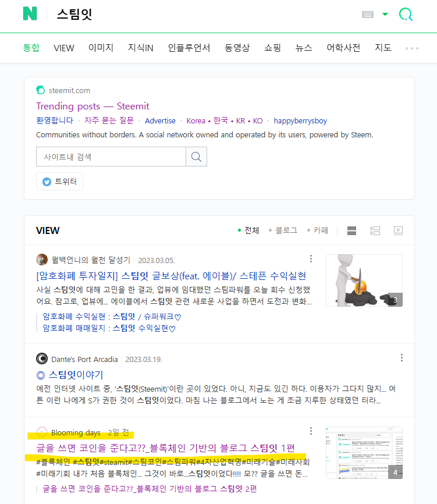Open the steemit.com URL link
This screenshot has width=437, height=504.
click(x=69, y=91)
